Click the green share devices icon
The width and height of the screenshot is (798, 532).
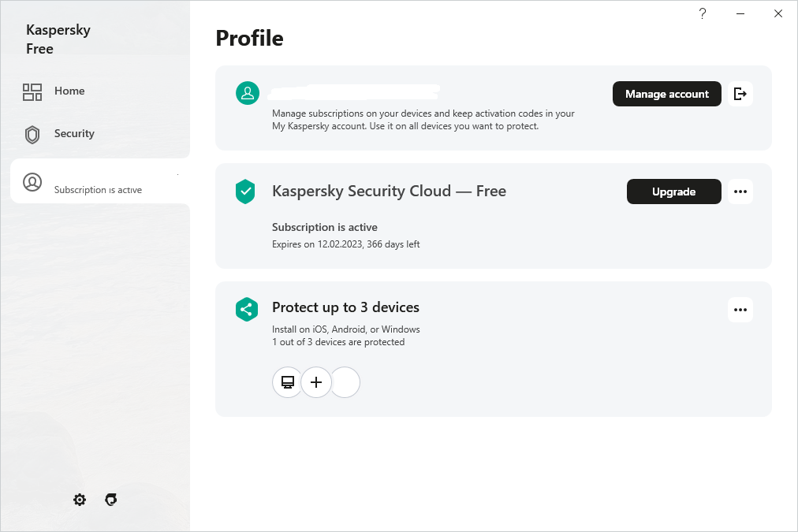coord(246,309)
